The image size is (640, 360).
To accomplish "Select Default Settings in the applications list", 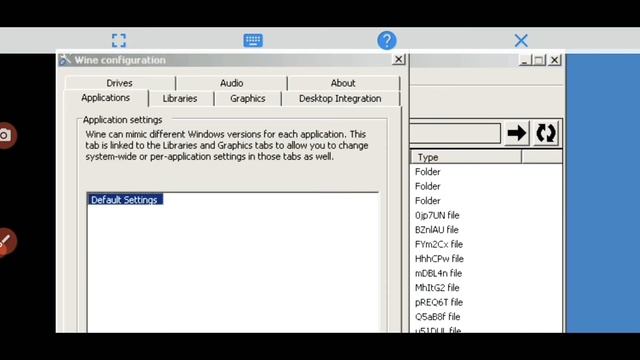I will pyautogui.click(x=125, y=200).
